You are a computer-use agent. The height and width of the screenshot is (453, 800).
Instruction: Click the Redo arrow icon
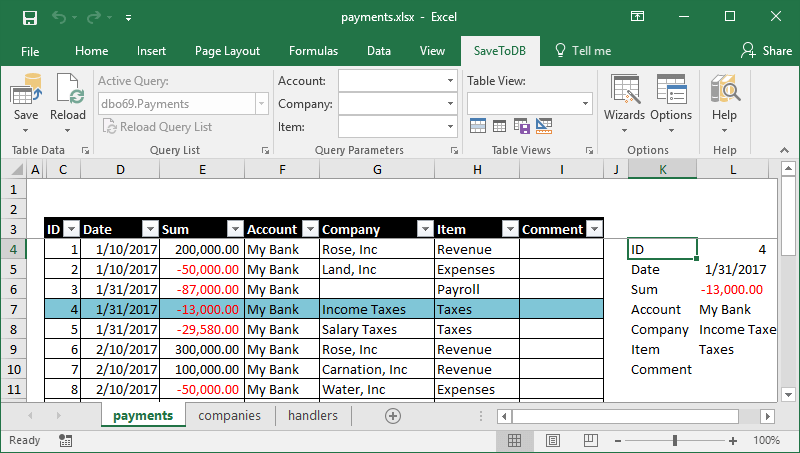tap(94, 18)
